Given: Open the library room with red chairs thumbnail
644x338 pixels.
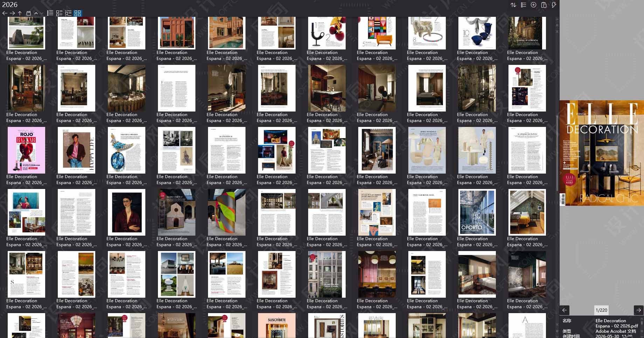Looking at the screenshot, I should (26, 88).
